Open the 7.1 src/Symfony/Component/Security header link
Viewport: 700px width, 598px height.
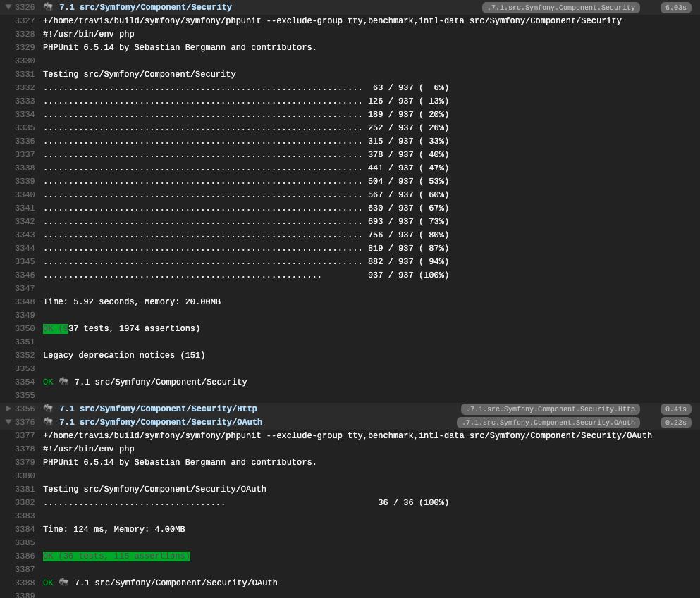tap(145, 7)
